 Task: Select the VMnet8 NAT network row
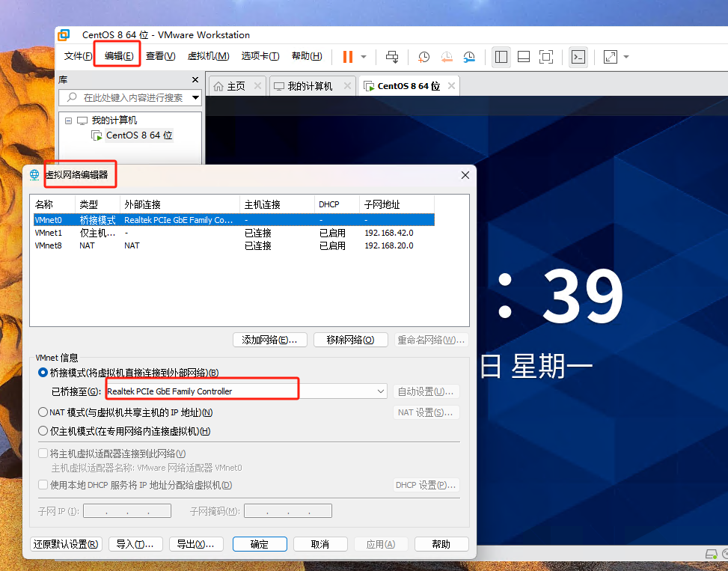coord(234,245)
